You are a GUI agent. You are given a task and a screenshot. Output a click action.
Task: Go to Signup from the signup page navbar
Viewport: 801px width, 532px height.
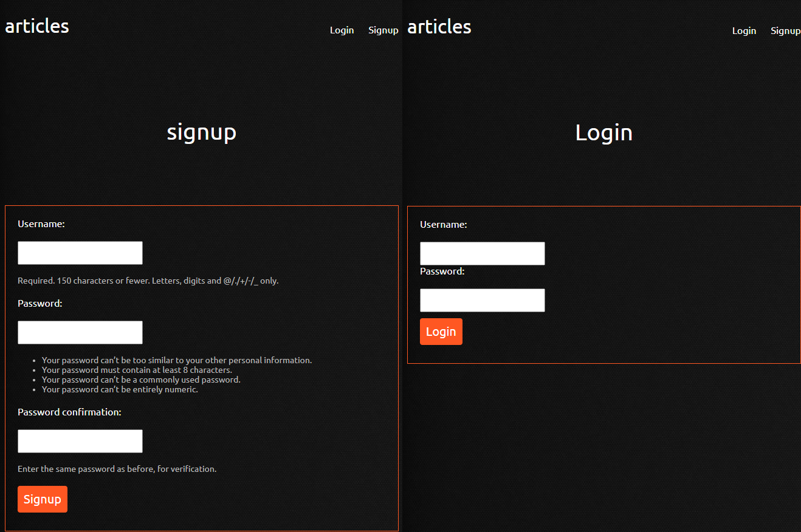point(383,30)
